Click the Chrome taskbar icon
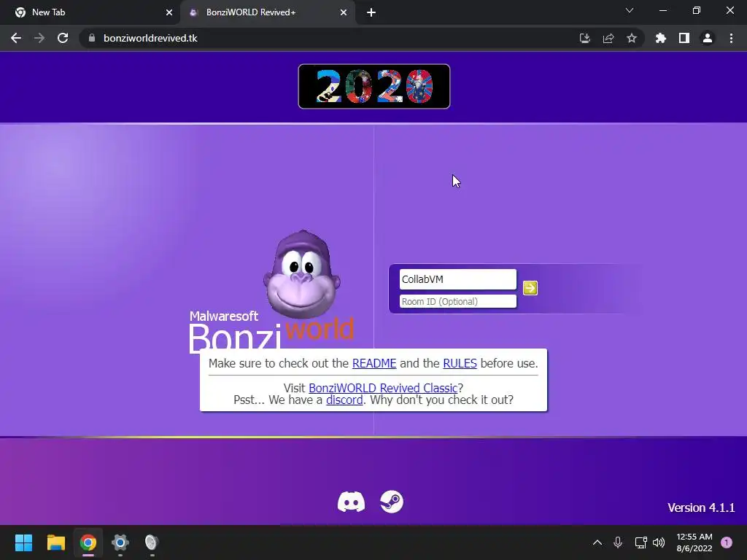This screenshot has width=747, height=560. tap(88, 542)
